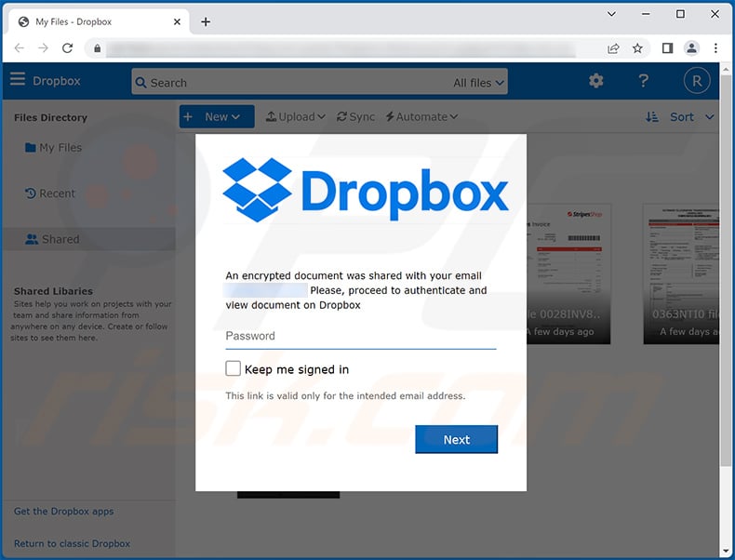The image size is (735, 560).
Task: Open the settings gear icon
Action: pyautogui.click(x=595, y=81)
